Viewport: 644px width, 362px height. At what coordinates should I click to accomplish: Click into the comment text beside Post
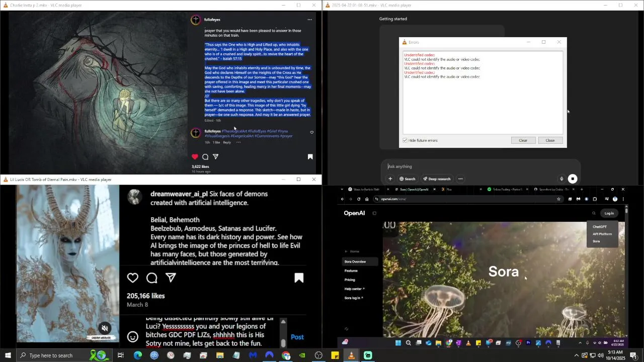click(209, 332)
